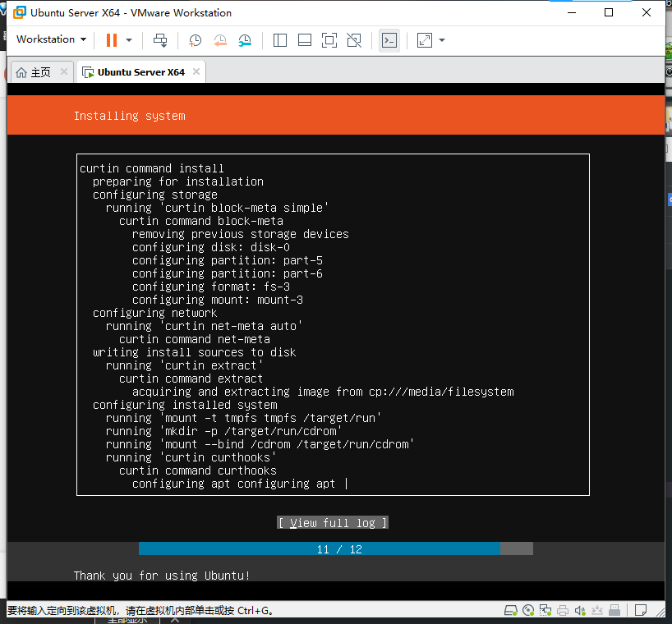This screenshot has width=672, height=624.
Task: Click the 'acquiring and extracting image' log line
Action: (x=323, y=392)
